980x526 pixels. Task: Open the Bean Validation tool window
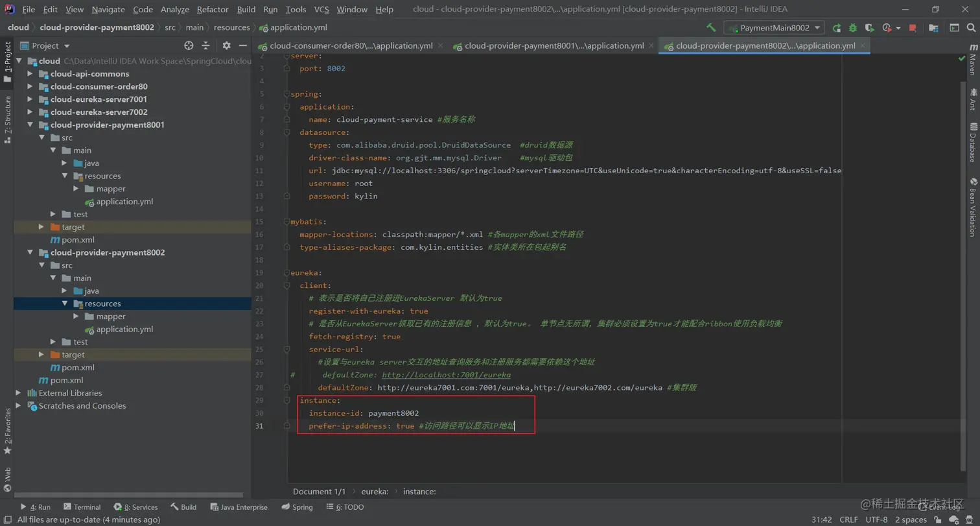(x=972, y=207)
